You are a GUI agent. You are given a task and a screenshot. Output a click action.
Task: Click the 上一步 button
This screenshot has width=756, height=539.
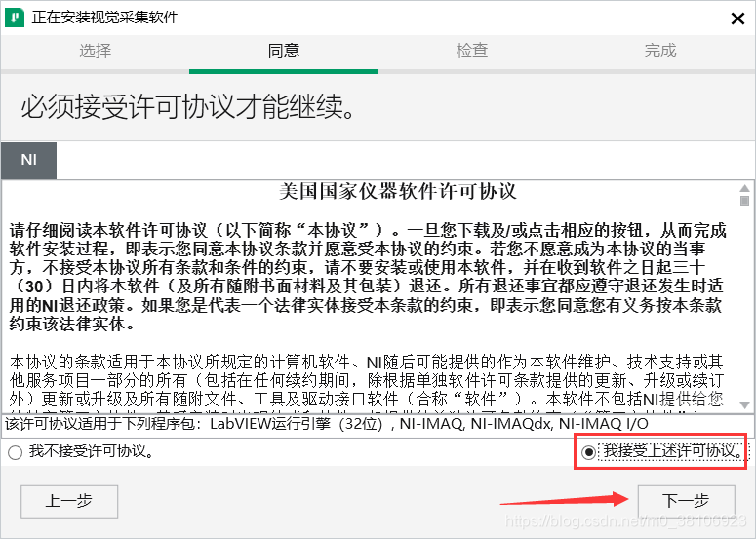(x=69, y=501)
